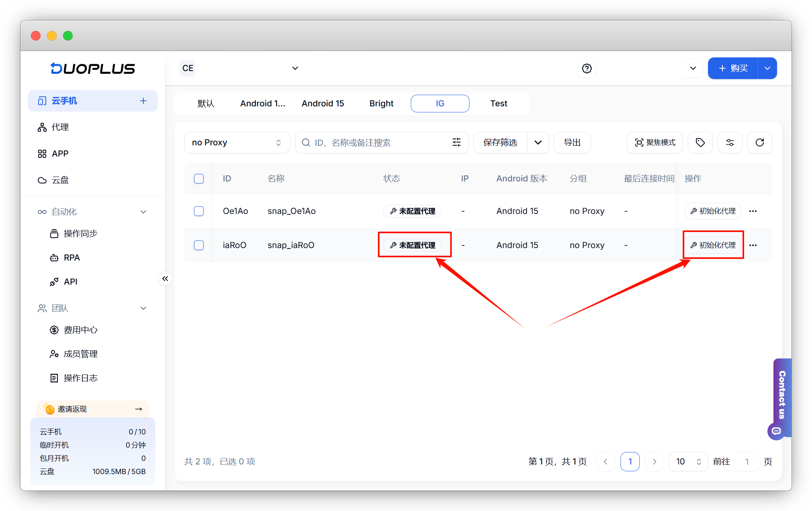Open Contact us chat bubble icon
Viewport: 812px width, 511px height.
point(776,431)
